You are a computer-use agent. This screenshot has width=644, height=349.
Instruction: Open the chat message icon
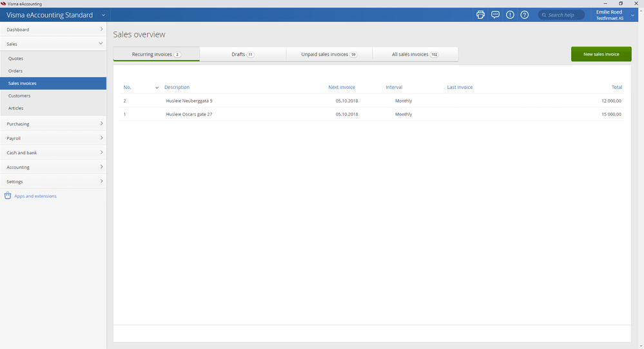click(495, 15)
